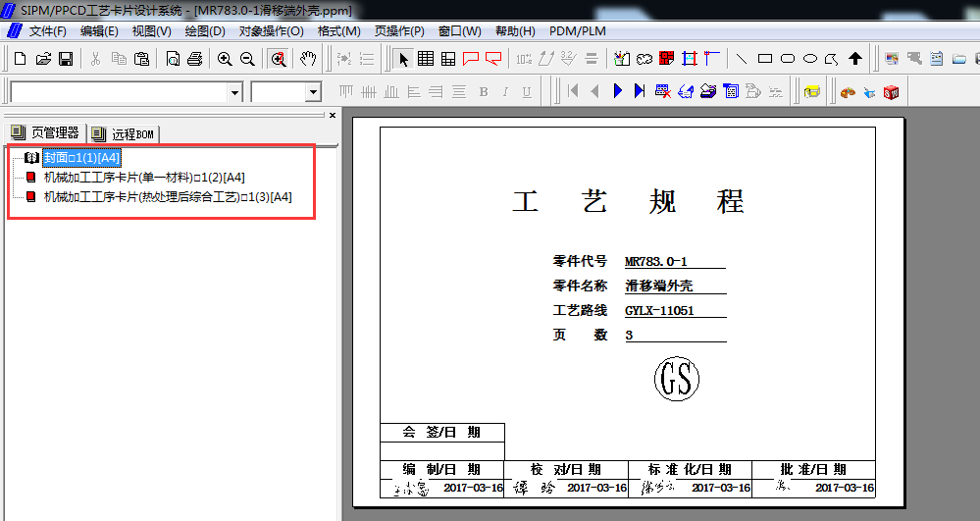The image size is (980, 521).
Task: Pick the rectangle drawing tool
Action: (x=765, y=59)
